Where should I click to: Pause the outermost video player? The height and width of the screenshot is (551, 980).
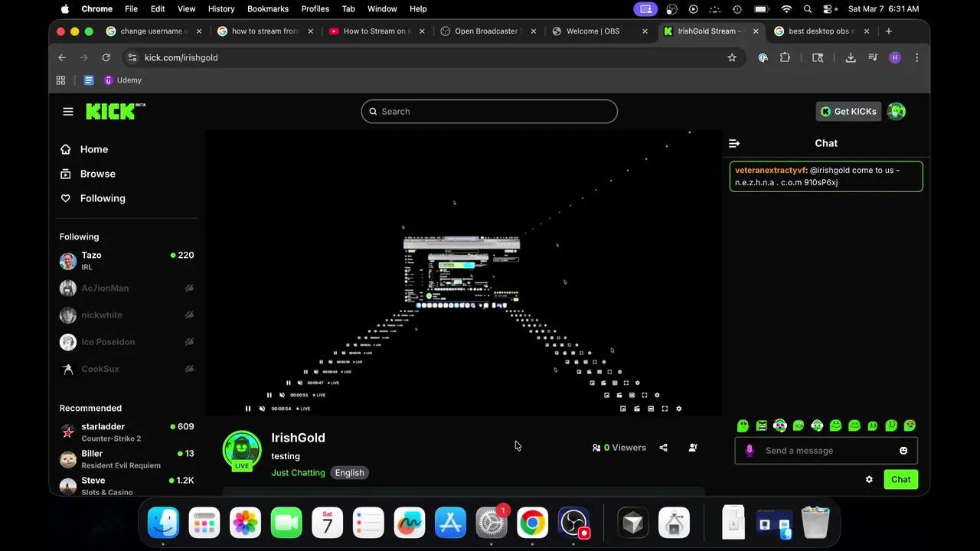click(x=248, y=409)
